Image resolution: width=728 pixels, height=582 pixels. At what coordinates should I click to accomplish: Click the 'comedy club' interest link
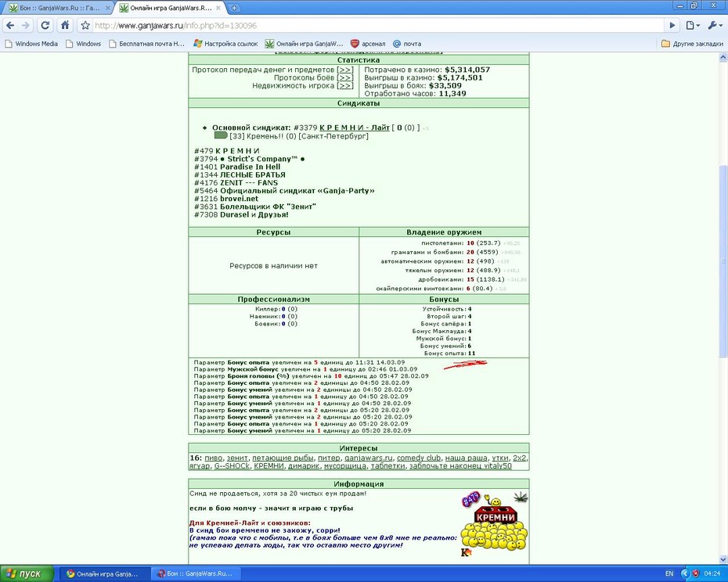[419, 458]
